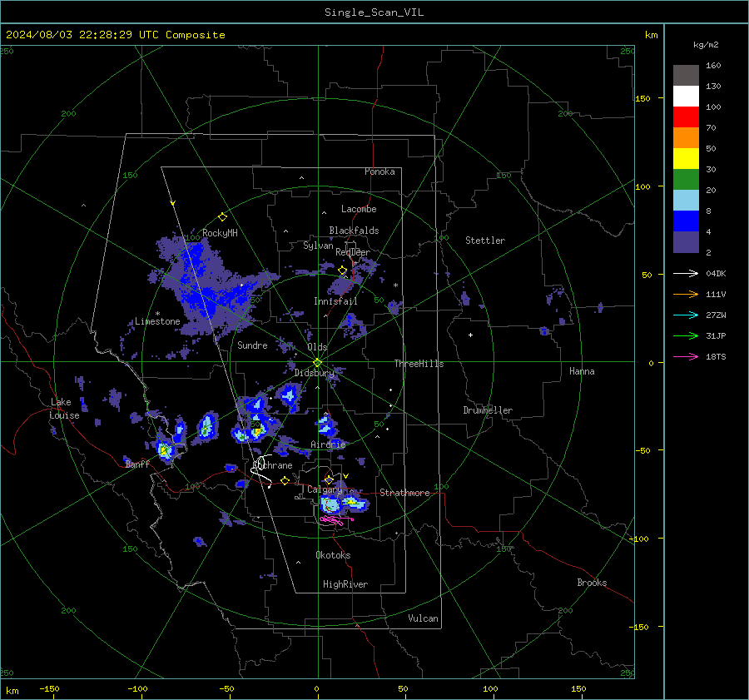
Task: Click the magenta 18TS track arrow
Action: click(x=686, y=356)
